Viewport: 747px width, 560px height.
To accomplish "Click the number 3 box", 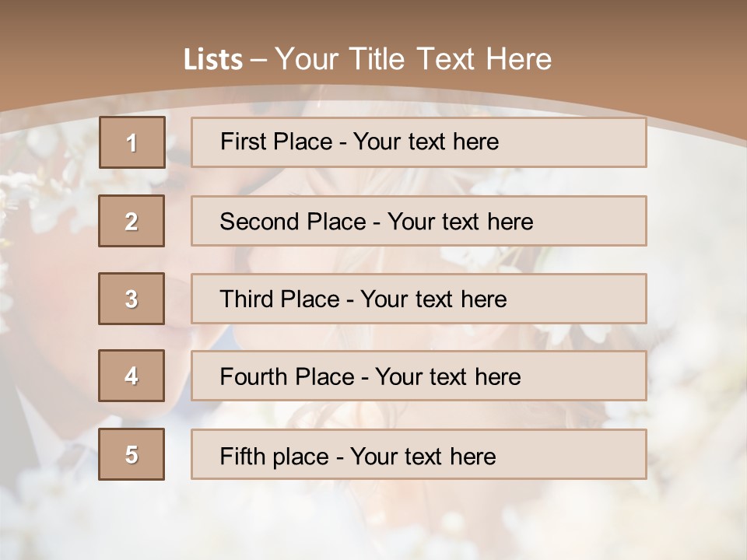I will (132, 299).
